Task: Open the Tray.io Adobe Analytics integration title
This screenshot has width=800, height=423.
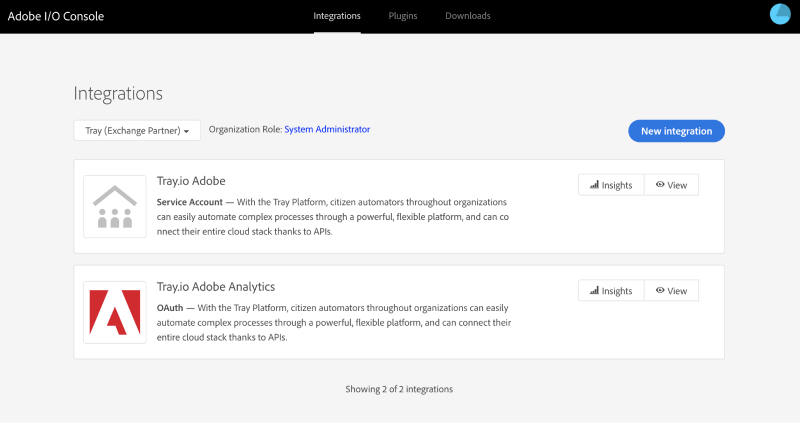Action: pyautogui.click(x=215, y=287)
